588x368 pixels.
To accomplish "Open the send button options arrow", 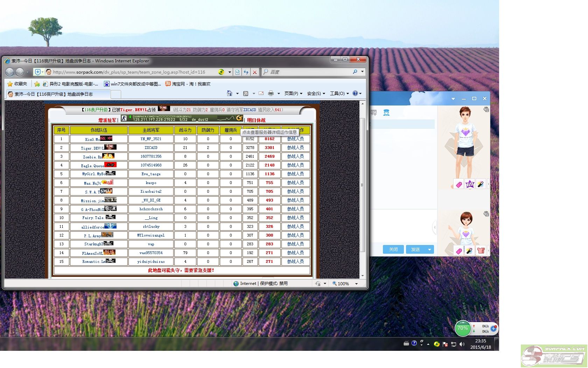I will [429, 250].
